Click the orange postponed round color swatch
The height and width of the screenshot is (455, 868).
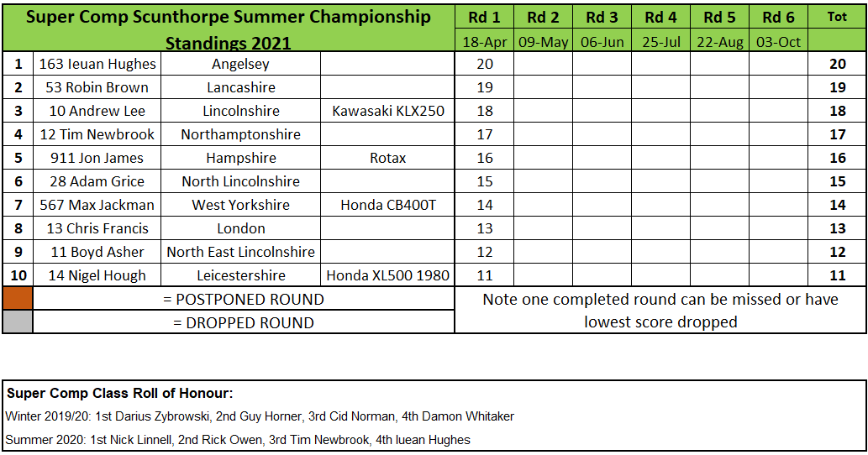click(x=18, y=298)
